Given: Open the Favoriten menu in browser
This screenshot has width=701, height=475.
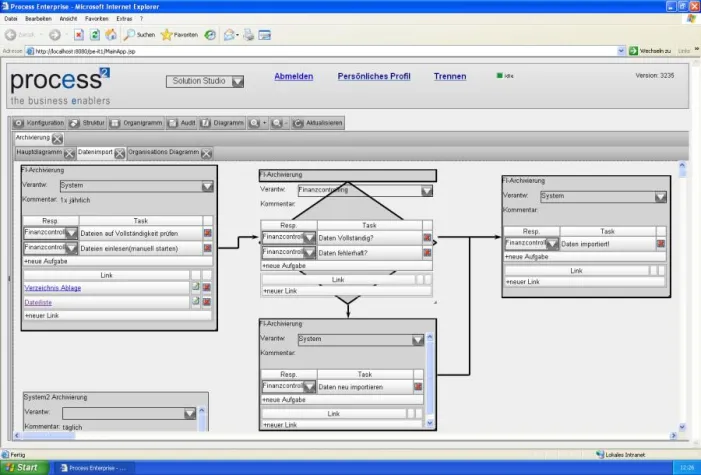Looking at the screenshot, I should pos(97,19).
